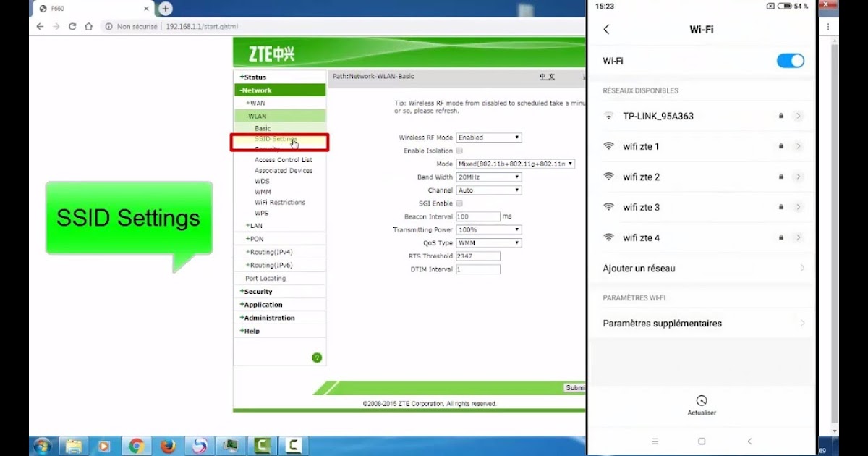The height and width of the screenshot is (456, 868).
Task: Open the Mode dropdown (Mixed 802.11)
Action: point(516,164)
